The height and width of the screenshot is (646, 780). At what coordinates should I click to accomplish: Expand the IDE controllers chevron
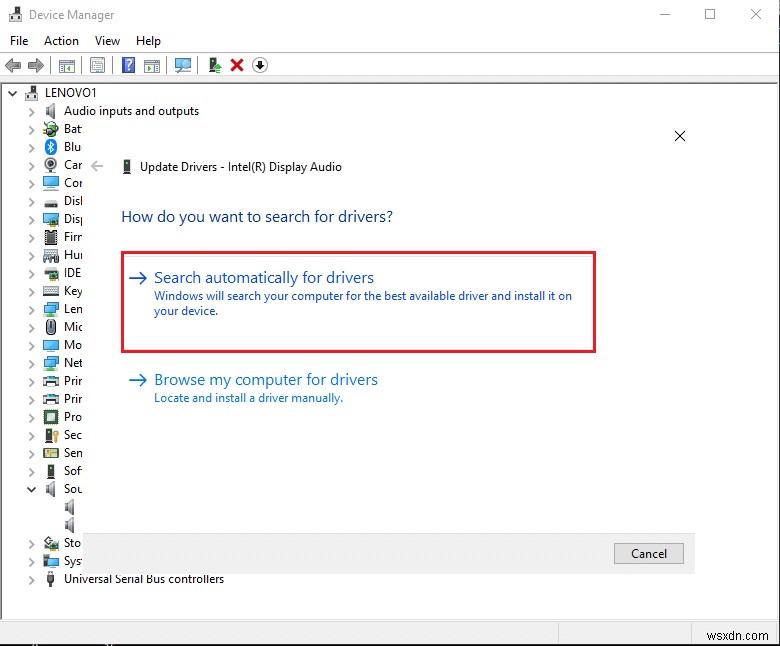point(31,274)
